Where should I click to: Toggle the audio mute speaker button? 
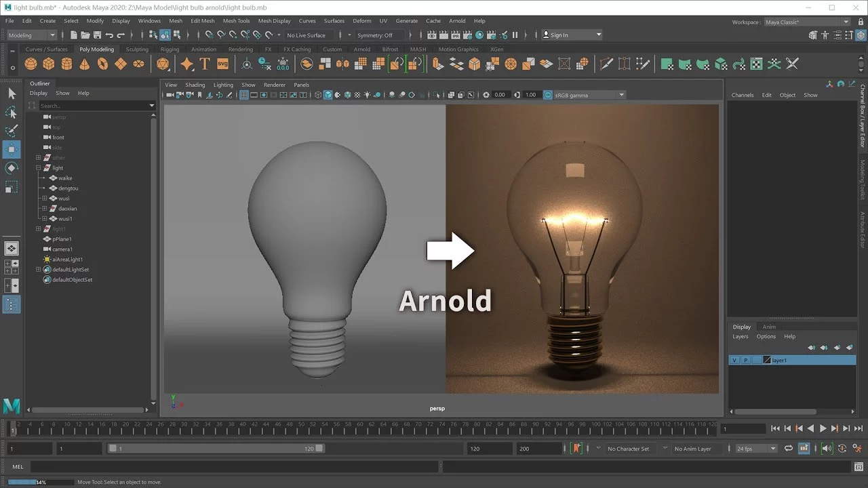(x=827, y=448)
